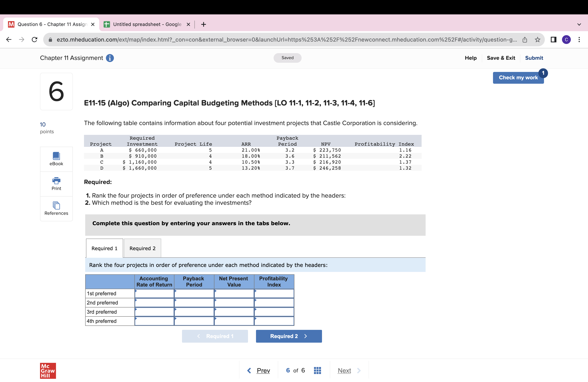Open the 2nd preferred Payback Period dropdown
The width and height of the screenshot is (588, 382).
pos(194,302)
